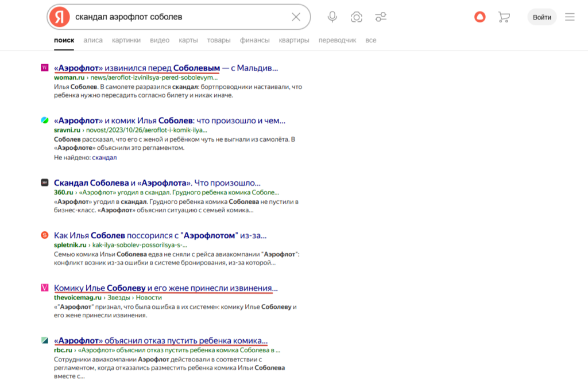The width and height of the screenshot is (588, 381).
Task: Click snippet 'Соболев рассказал, что его с женой'
Action: coord(175,143)
